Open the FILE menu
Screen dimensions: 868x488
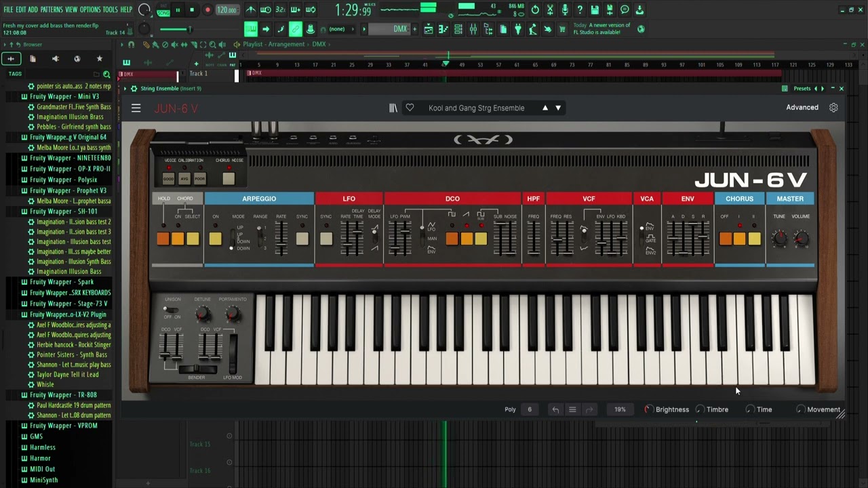9,9
